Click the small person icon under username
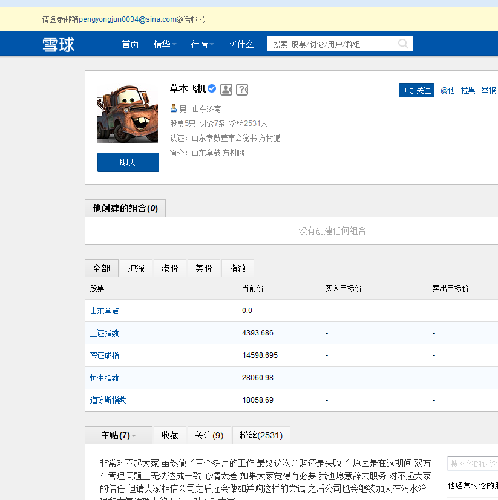The image size is (498, 500). 173,108
